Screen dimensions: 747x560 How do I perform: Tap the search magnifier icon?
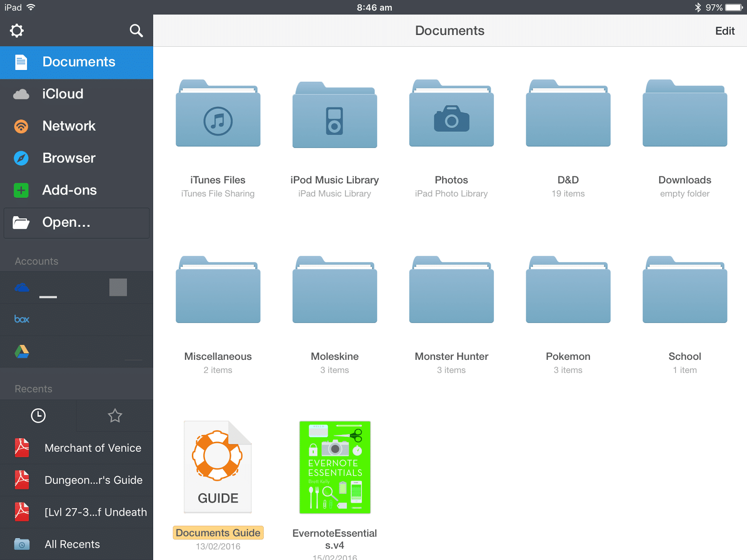136,31
